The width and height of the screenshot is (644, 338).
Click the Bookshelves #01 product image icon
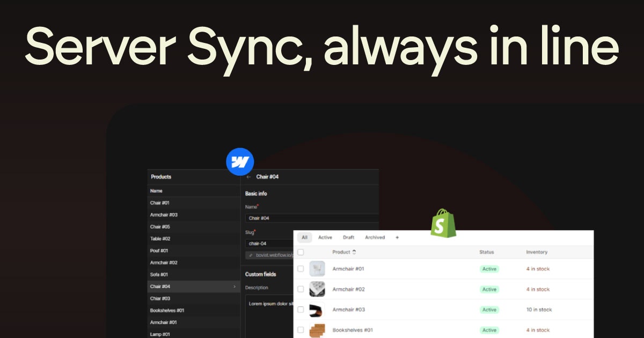[317, 330]
